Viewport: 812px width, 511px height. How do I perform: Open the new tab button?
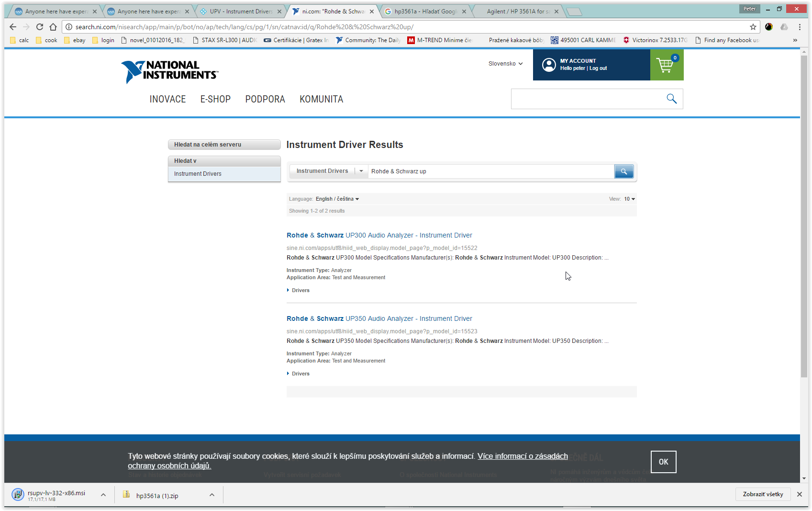pyautogui.click(x=573, y=11)
